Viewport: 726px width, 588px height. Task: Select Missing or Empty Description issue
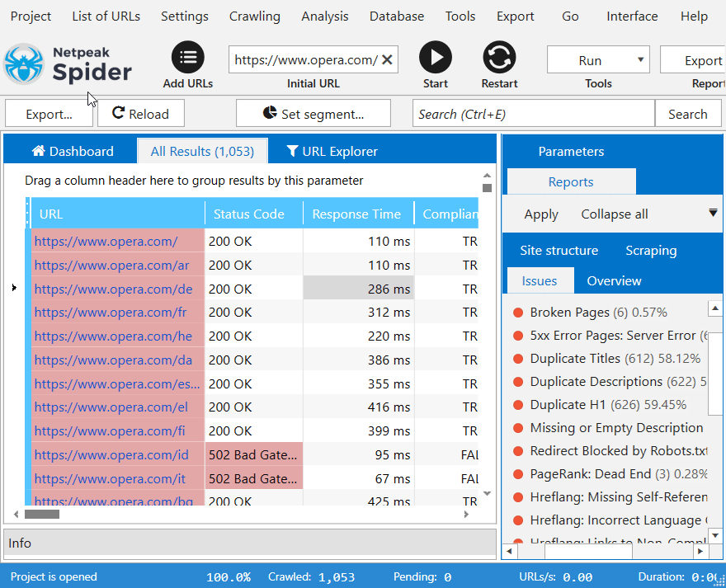(616, 428)
